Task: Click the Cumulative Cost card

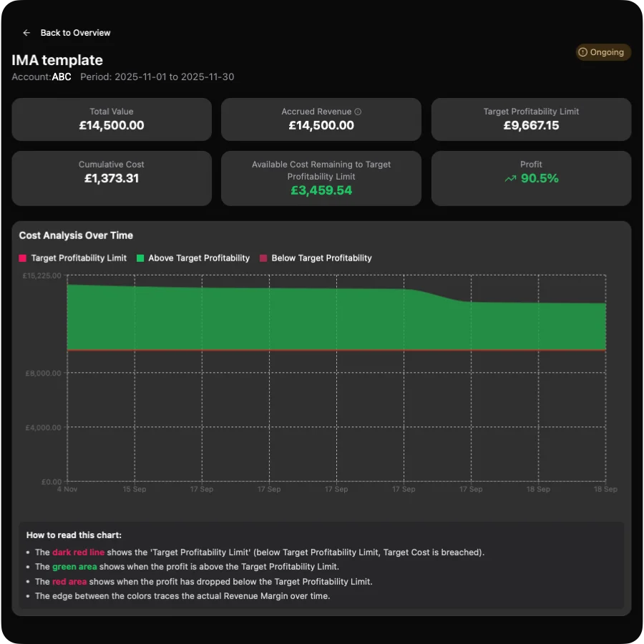Action: click(x=112, y=178)
